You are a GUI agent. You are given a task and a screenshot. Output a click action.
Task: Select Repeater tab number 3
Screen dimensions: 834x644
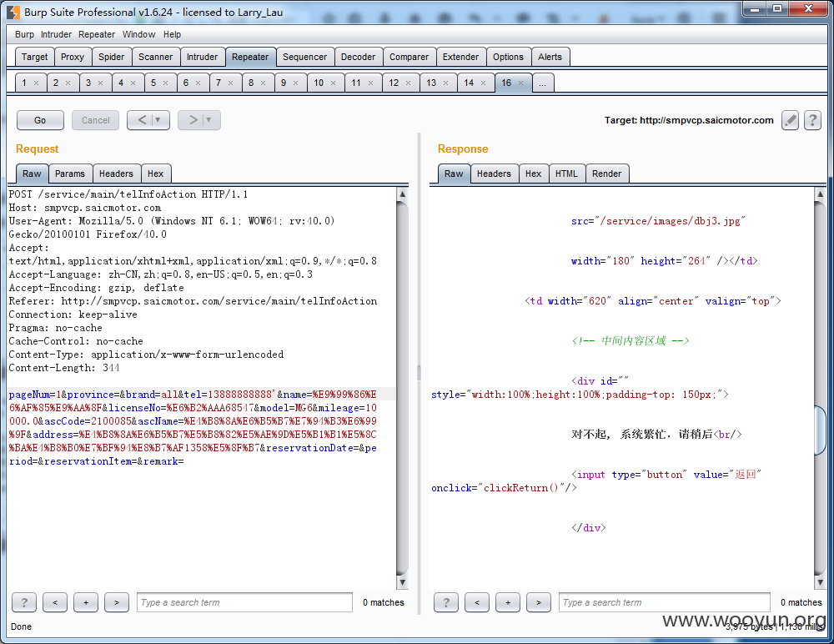(88, 83)
